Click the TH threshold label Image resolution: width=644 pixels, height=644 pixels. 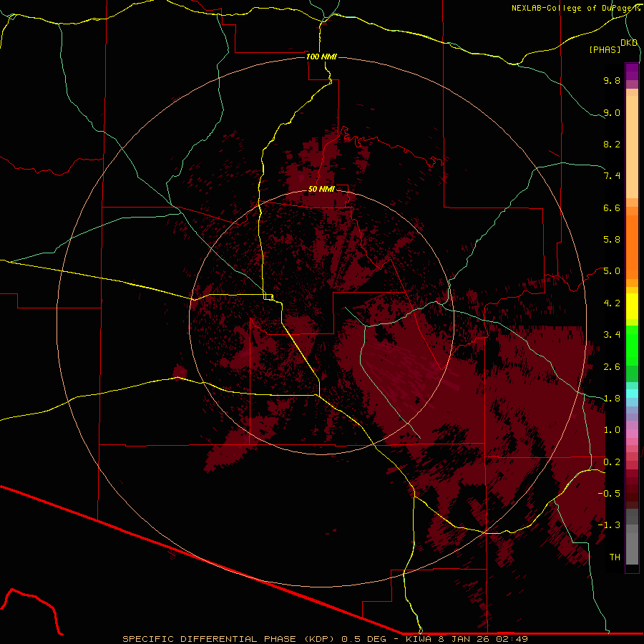615,557
